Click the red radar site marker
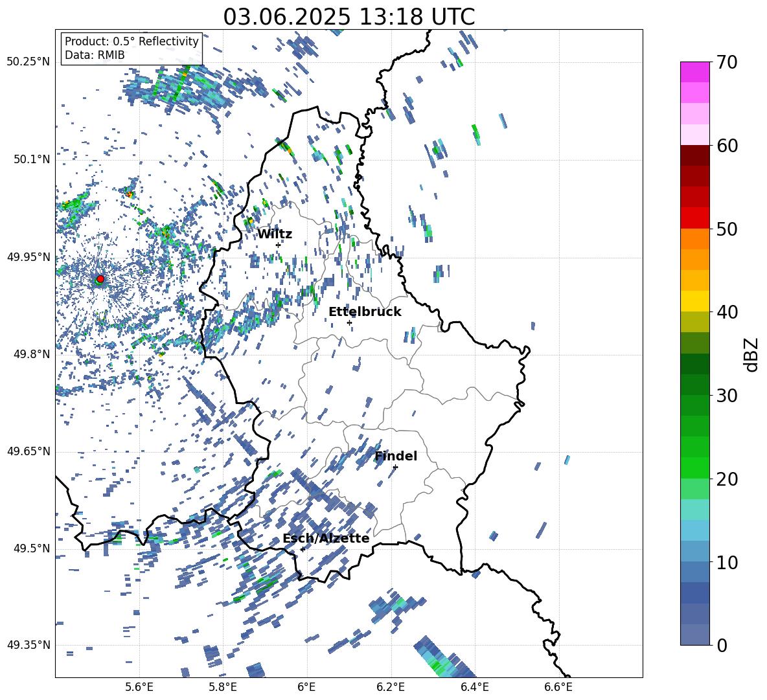The width and height of the screenshot is (767, 700). tap(100, 279)
